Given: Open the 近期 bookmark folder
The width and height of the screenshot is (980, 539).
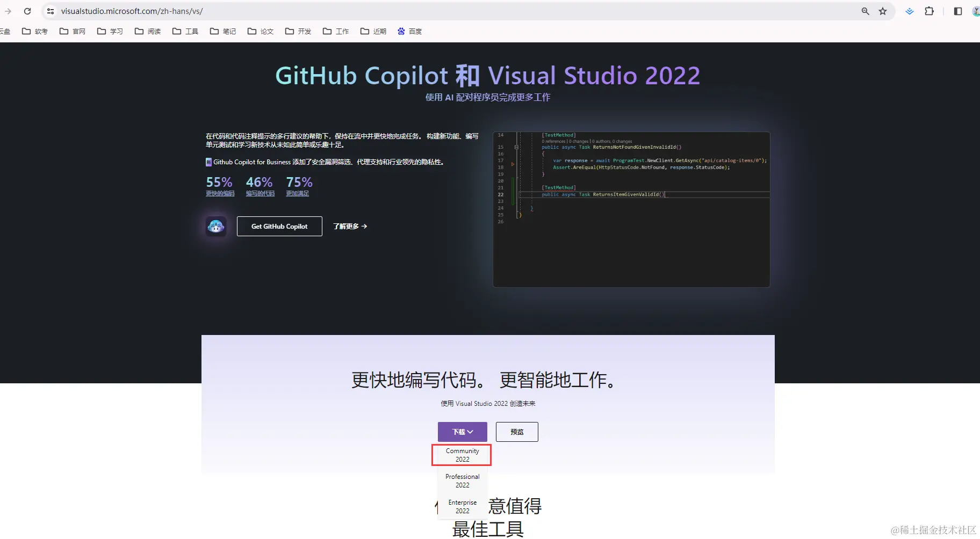Looking at the screenshot, I should tap(373, 31).
